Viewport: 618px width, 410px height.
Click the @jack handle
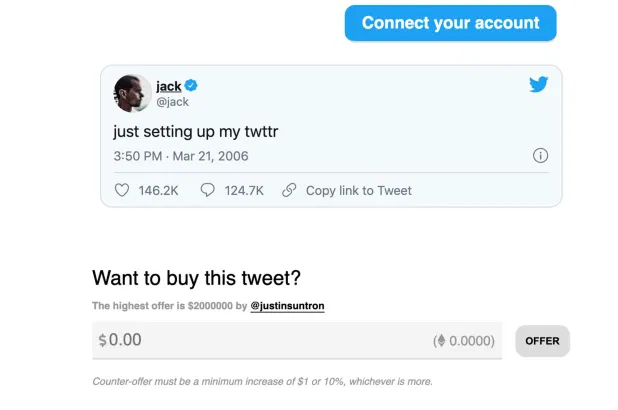[x=172, y=102]
